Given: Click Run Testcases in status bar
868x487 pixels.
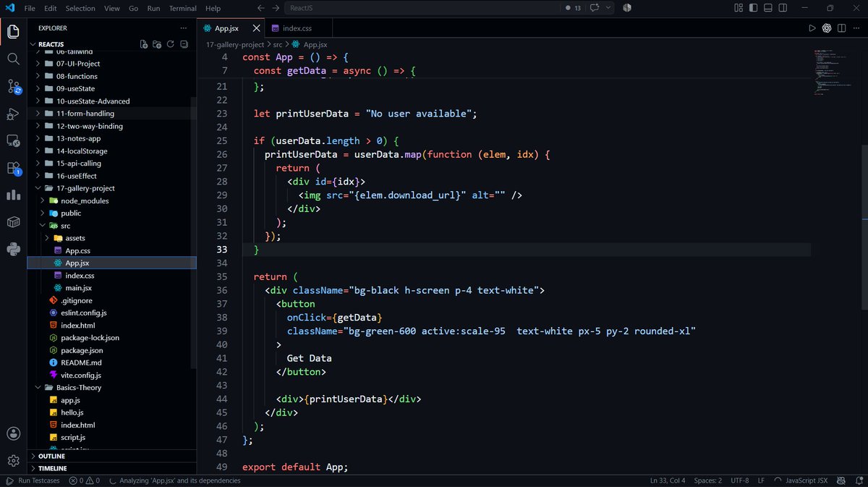Looking at the screenshot, I should pos(33,480).
